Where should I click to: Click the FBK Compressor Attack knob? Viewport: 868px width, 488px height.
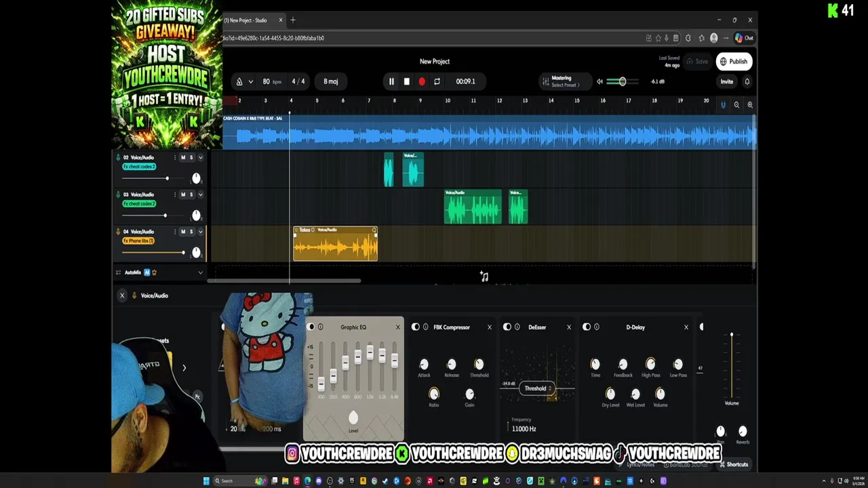(424, 365)
